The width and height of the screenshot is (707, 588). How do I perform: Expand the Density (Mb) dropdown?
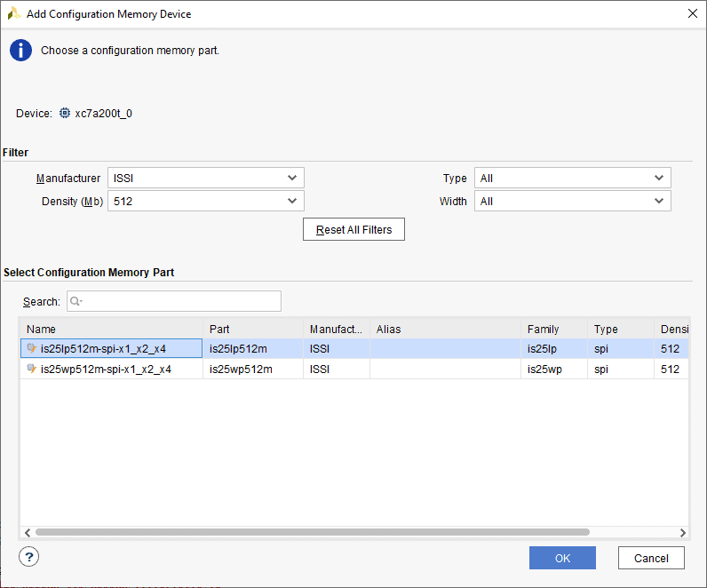point(206,202)
